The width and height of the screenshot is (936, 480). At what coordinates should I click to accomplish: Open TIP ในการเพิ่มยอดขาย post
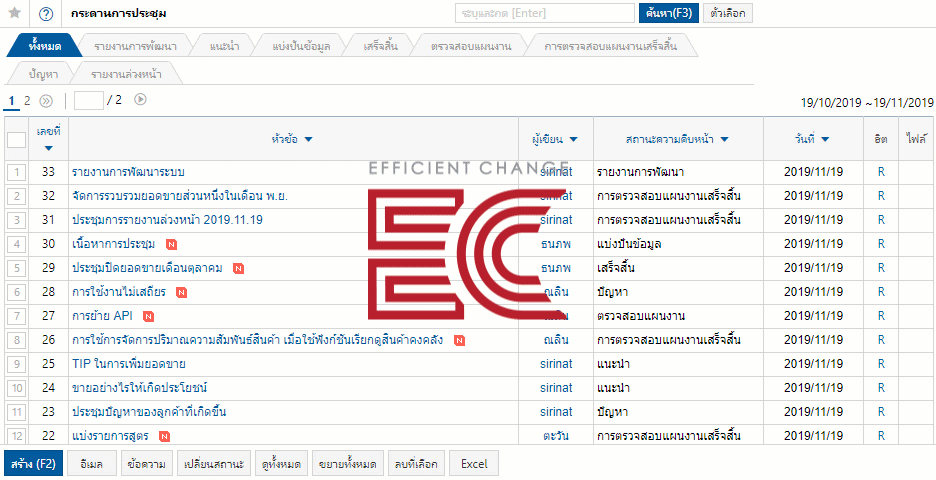click(128, 364)
